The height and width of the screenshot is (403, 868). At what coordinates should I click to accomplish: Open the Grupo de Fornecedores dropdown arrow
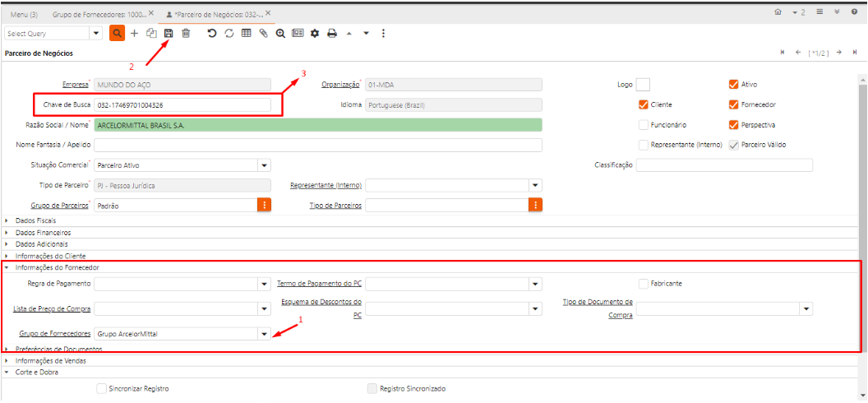pos(264,334)
